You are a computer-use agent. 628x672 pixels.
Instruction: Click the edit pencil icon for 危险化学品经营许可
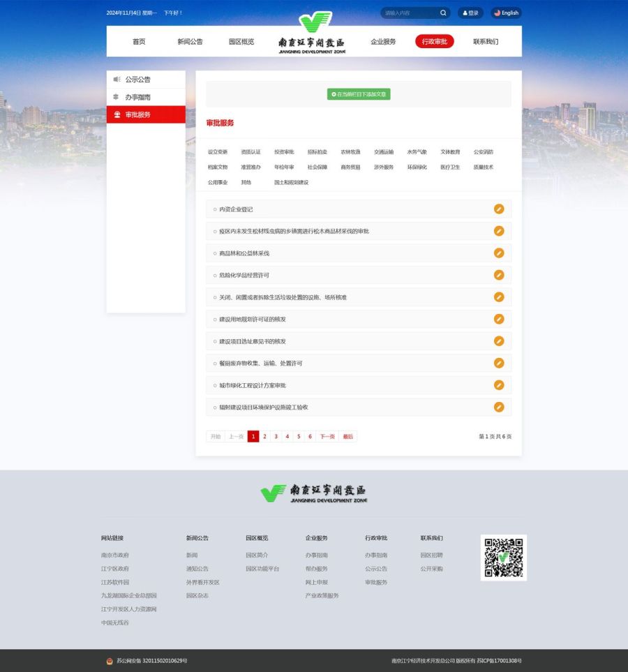pos(499,275)
